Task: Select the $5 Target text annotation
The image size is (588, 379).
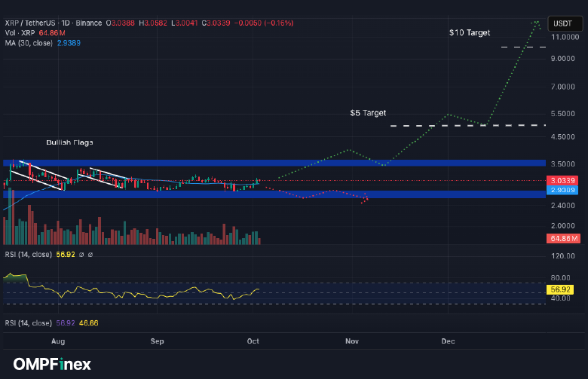Action: click(368, 113)
